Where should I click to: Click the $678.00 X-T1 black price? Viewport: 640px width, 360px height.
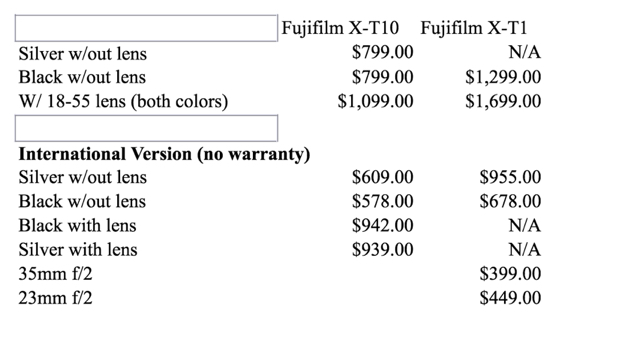510,201
